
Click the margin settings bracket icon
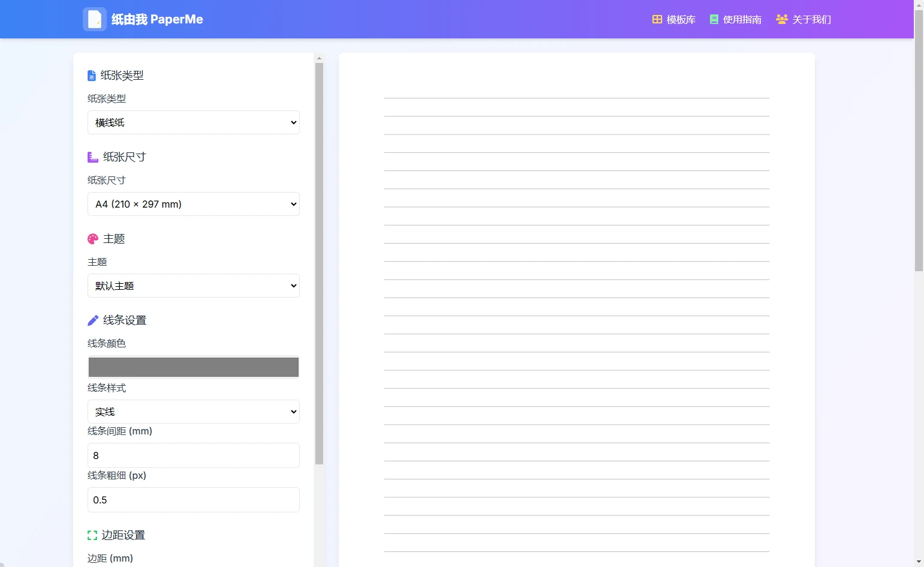pyautogui.click(x=92, y=535)
